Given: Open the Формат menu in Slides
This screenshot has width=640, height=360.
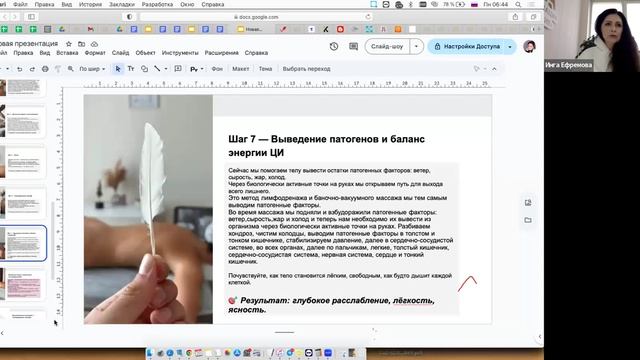Looking at the screenshot, I should pos(95,53).
